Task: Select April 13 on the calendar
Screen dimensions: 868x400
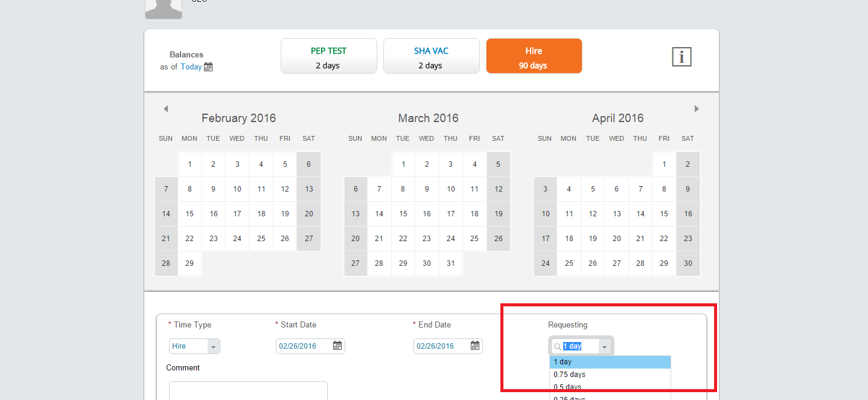Action: tap(616, 214)
